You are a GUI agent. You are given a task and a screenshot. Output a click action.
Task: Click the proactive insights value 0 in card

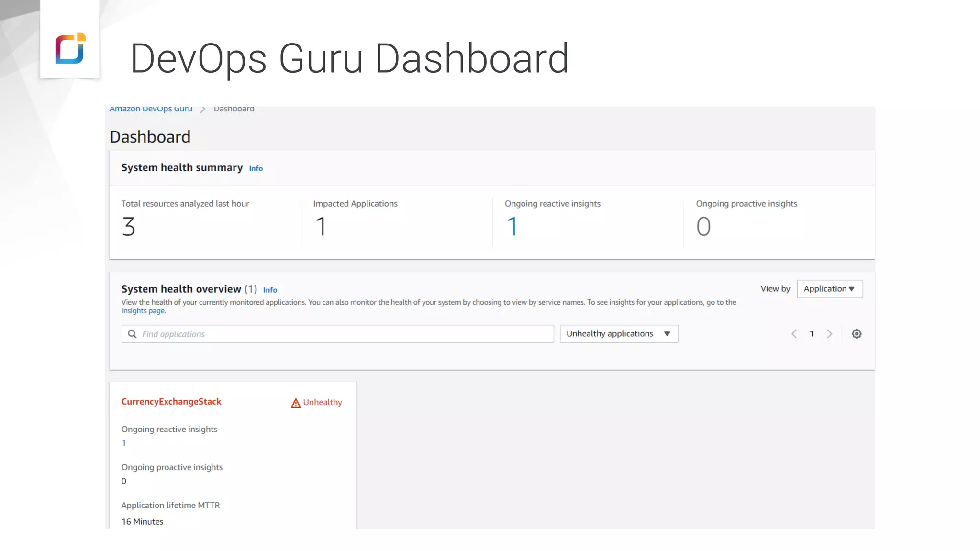click(x=124, y=481)
